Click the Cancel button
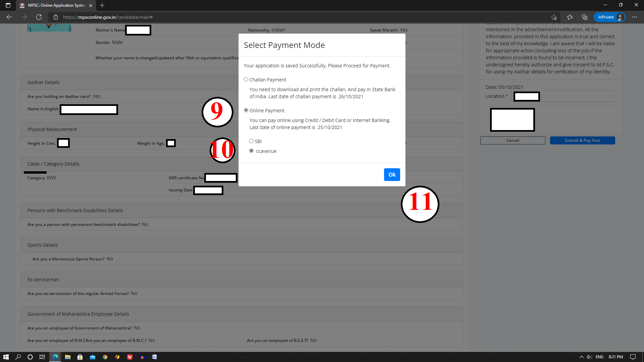 tap(513, 140)
